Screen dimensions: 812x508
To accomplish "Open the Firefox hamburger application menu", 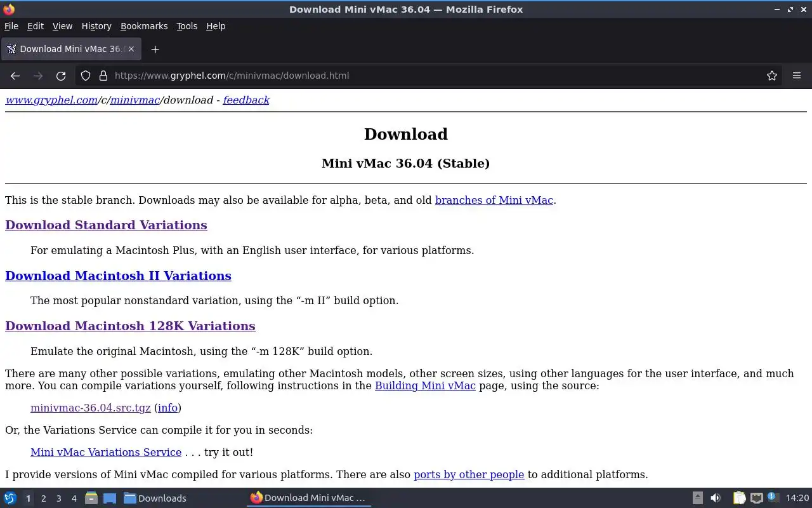I will 797,76.
